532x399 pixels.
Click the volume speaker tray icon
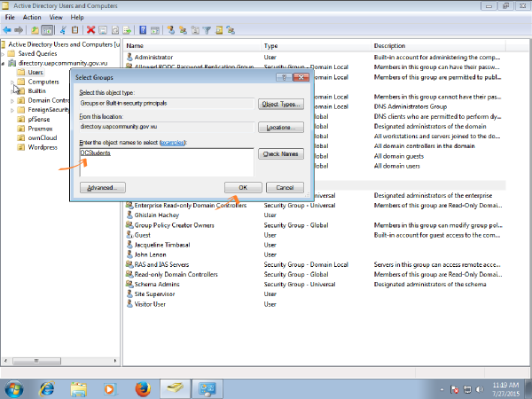tap(480, 389)
